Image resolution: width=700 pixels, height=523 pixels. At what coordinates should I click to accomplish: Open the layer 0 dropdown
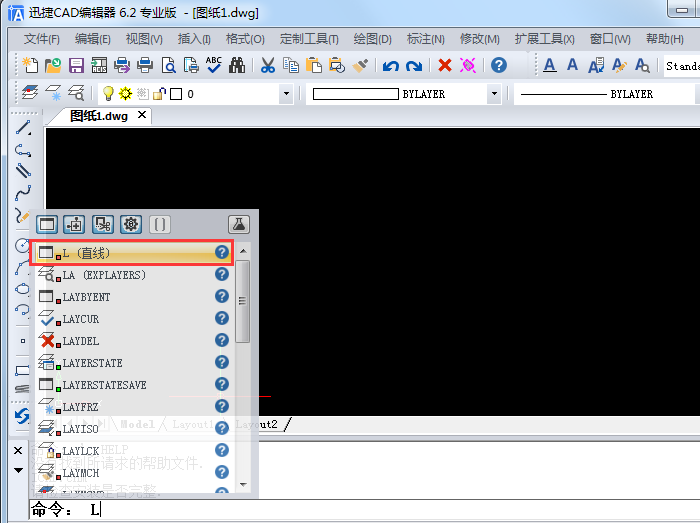tap(287, 94)
